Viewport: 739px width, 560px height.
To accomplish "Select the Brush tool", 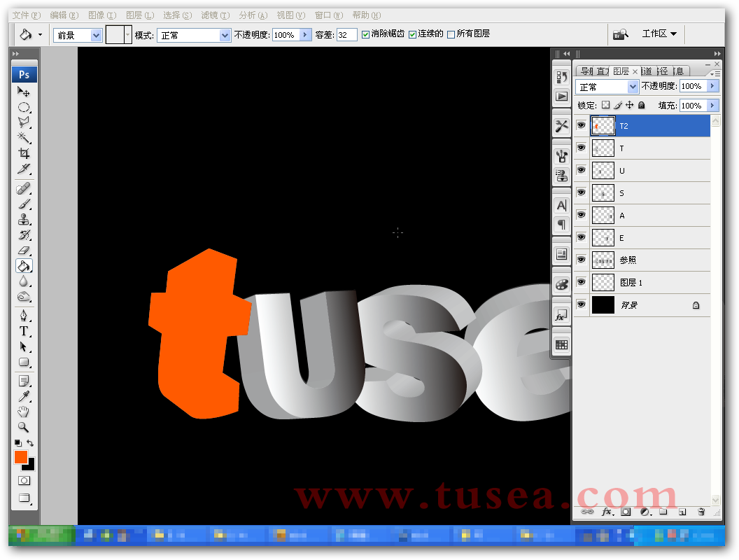I will point(24,204).
